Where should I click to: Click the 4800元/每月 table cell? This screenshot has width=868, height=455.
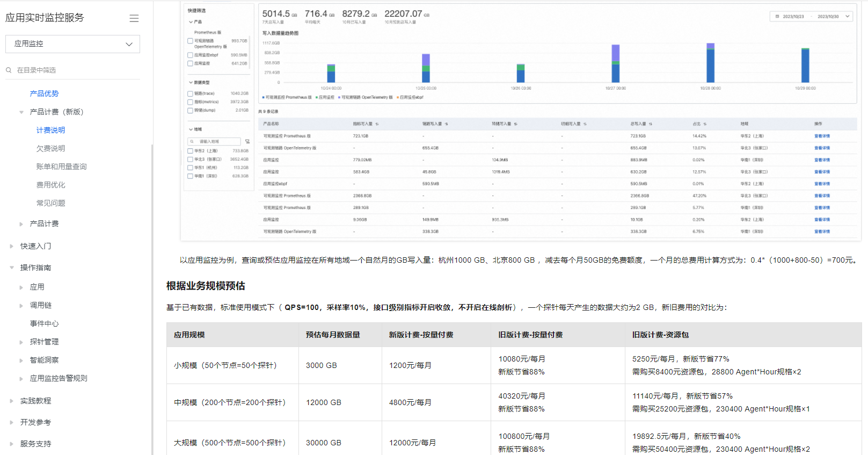coord(436,402)
